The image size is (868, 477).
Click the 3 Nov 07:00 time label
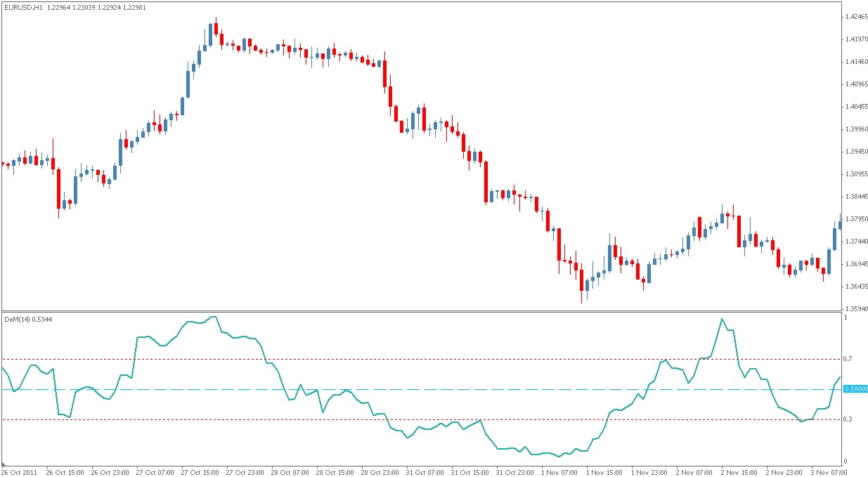coord(831,472)
